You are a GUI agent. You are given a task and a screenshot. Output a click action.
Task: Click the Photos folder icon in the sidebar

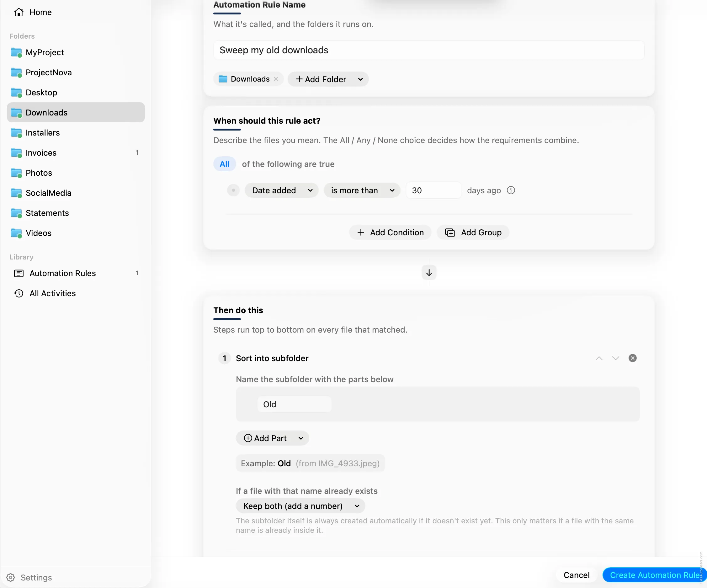point(16,173)
